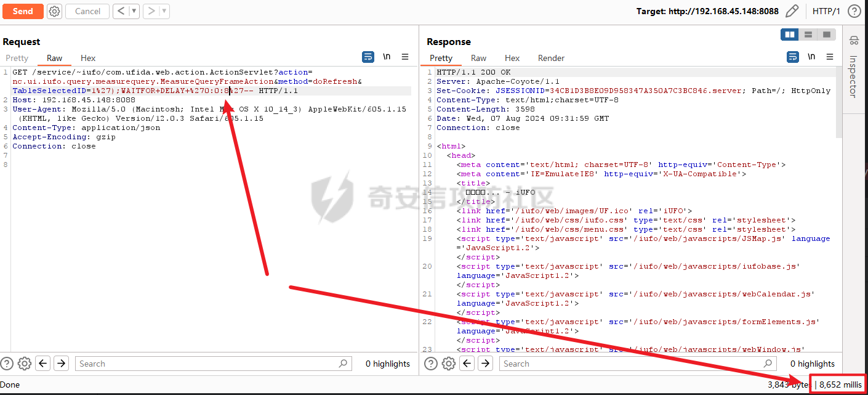
Task: Open Repeater settings gear beside Send
Action: [x=54, y=11]
